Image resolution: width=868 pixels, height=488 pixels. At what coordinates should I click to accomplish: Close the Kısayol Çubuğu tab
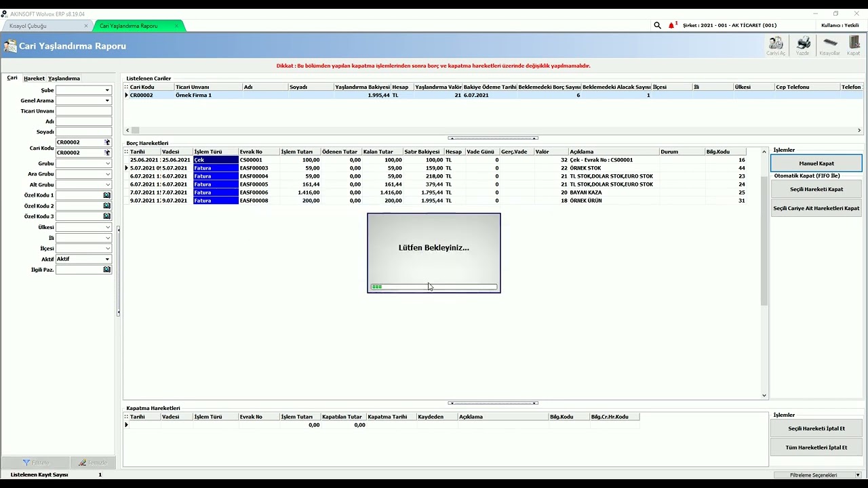pos(86,26)
